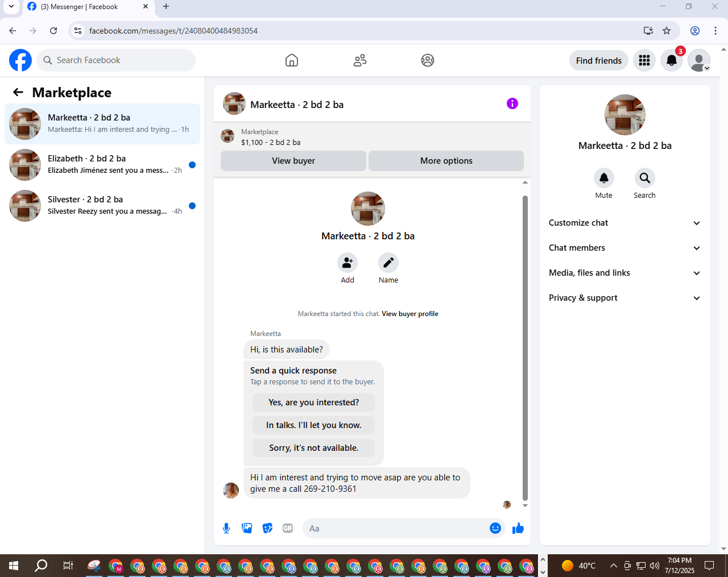Open Windows taskbar search
This screenshot has height=577, width=728.
[x=41, y=566]
